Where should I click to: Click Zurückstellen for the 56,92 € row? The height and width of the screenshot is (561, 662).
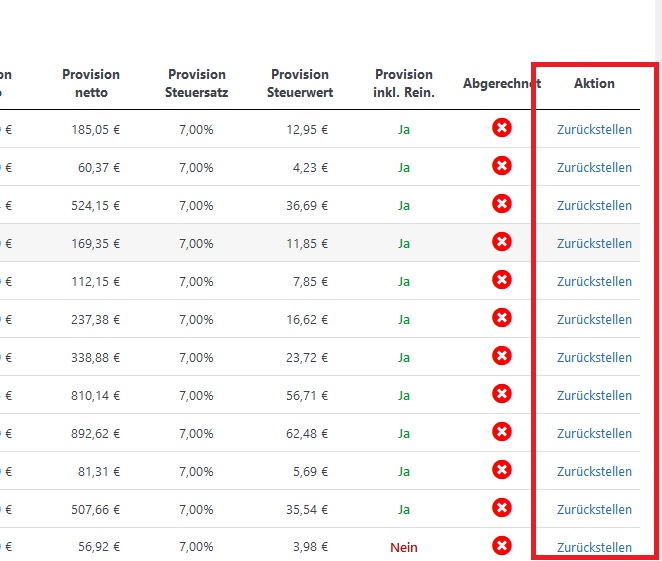click(x=594, y=547)
